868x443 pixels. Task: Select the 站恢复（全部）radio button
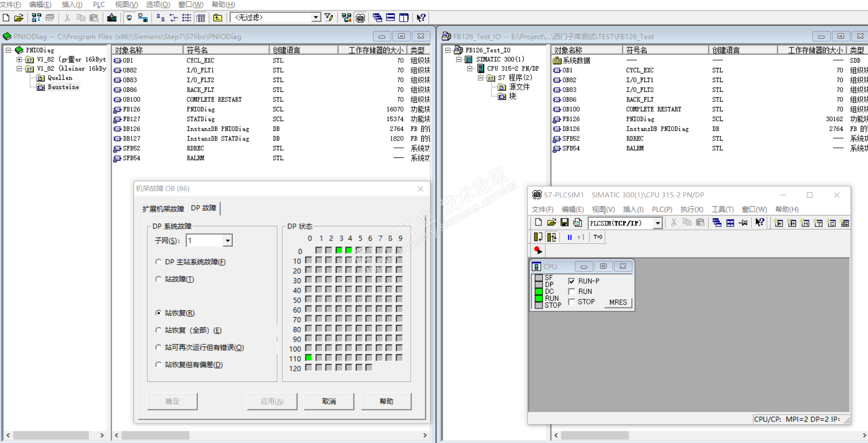click(x=158, y=330)
